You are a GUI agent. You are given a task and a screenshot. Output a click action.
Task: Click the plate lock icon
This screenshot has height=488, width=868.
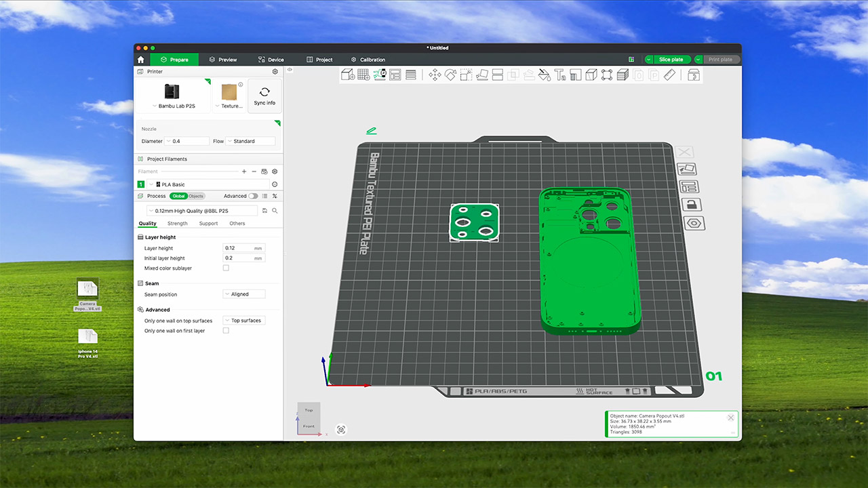(x=691, y=205)
